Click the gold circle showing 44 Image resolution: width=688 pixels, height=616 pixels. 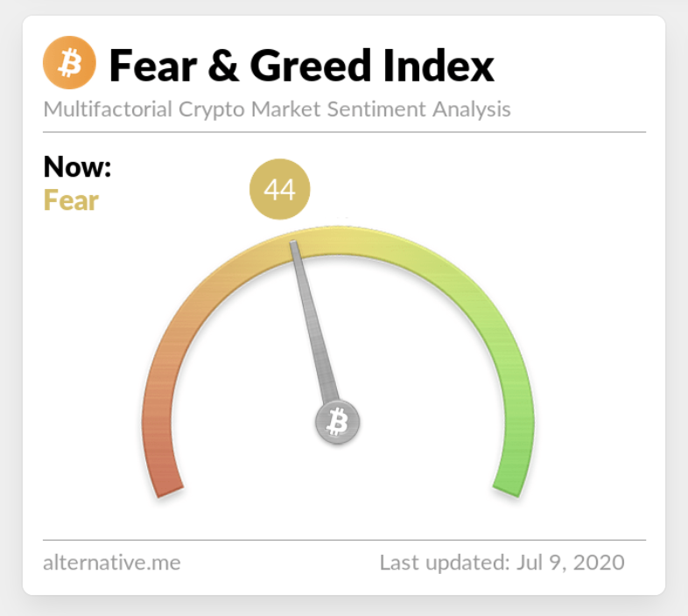click(279, 189)
